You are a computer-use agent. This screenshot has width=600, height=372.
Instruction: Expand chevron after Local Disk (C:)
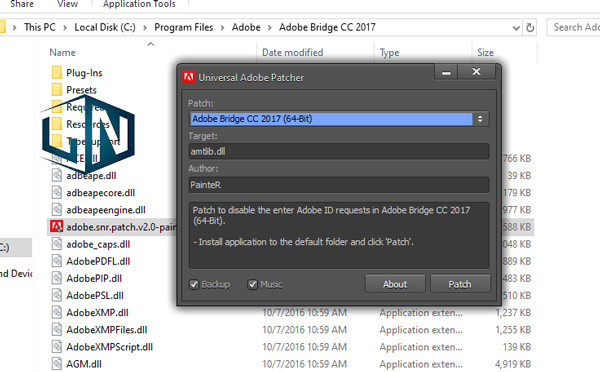[145, 28]
